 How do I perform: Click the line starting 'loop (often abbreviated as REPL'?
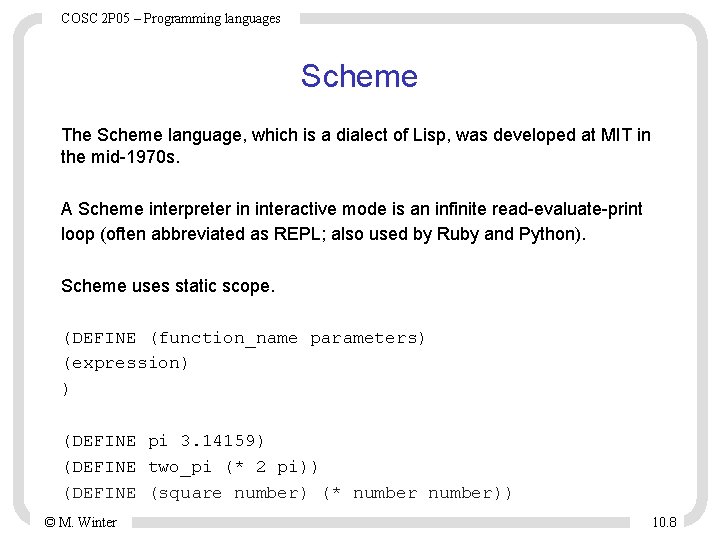coord(323,234)
